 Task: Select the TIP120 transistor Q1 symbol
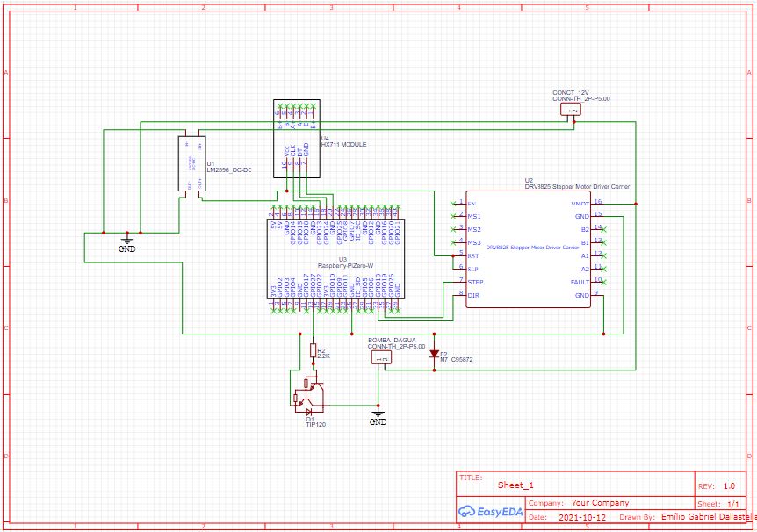(308, 394)
